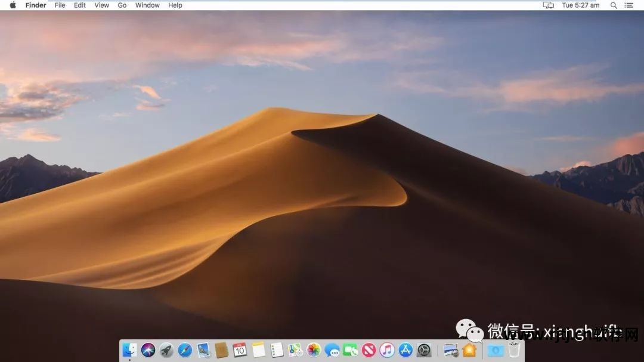Open the Downloads folder stack in Dock
Image resolution: width=644 pixels, height=362 pixels.
tap(496, 350)
